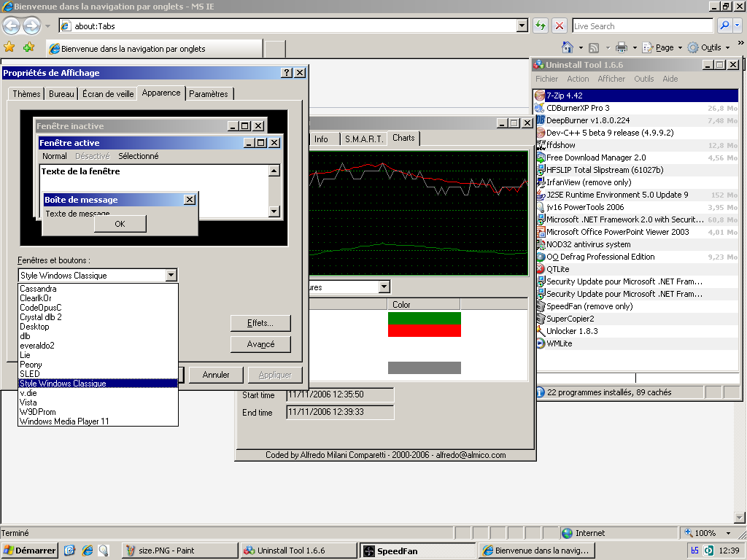Switch to the Paramètres tab

pyautogui.click(x=209, y=94)
